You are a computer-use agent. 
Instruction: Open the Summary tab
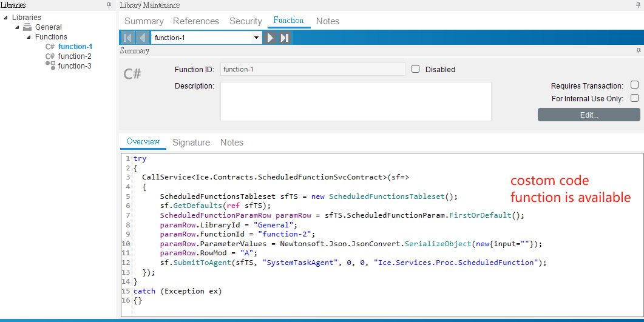pos(144,21)
